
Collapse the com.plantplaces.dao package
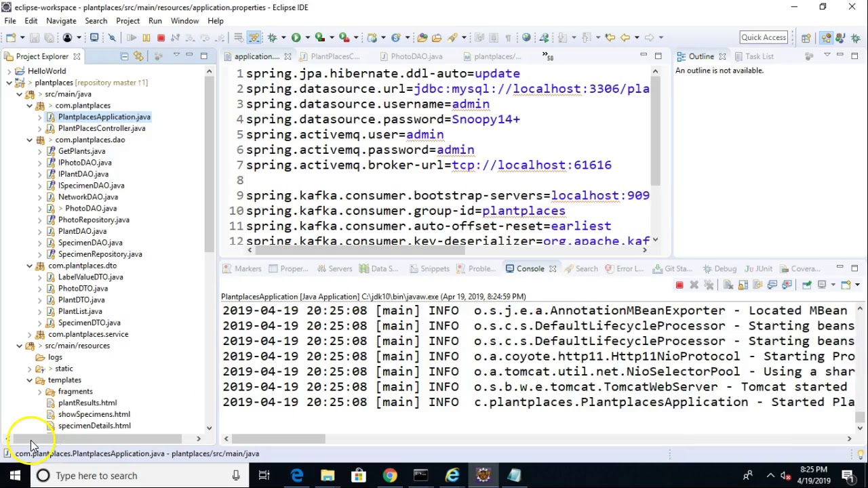click(x=30, y=140)
